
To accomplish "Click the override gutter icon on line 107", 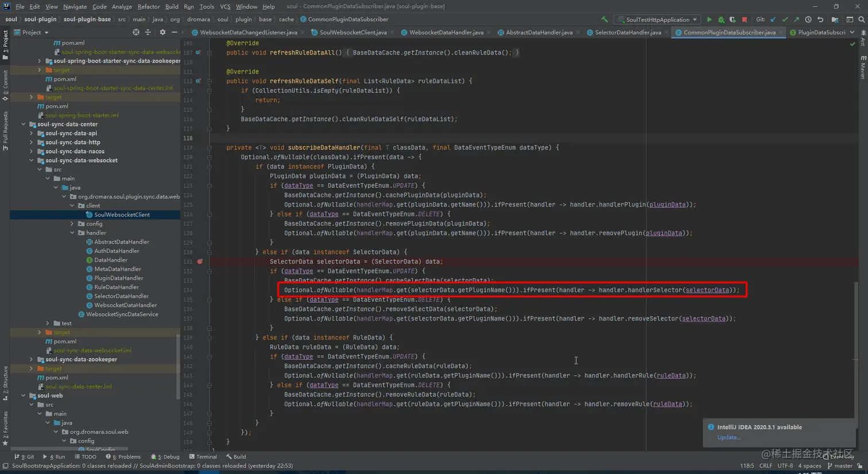I will coord(199,52).
